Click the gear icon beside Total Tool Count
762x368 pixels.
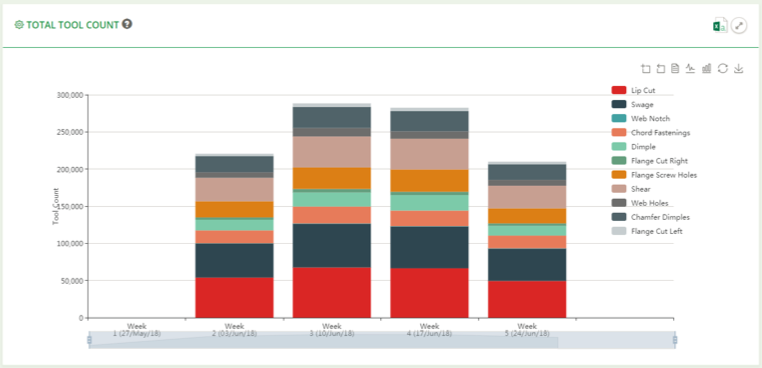pyautogui.click(x=19, y=25)
